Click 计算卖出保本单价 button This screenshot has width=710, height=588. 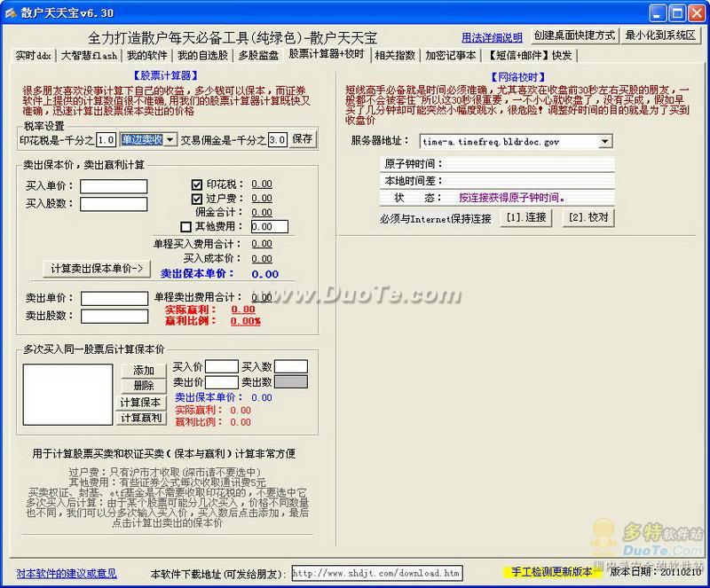click(x=97, y=269)
